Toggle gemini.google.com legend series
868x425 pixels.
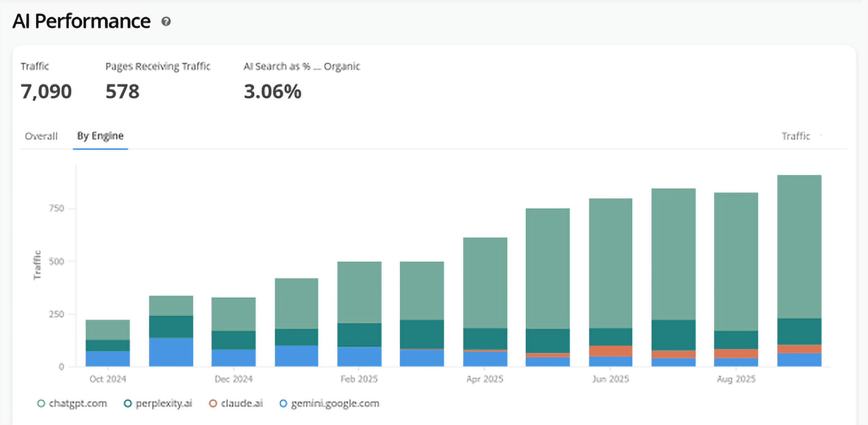point(329,403)
